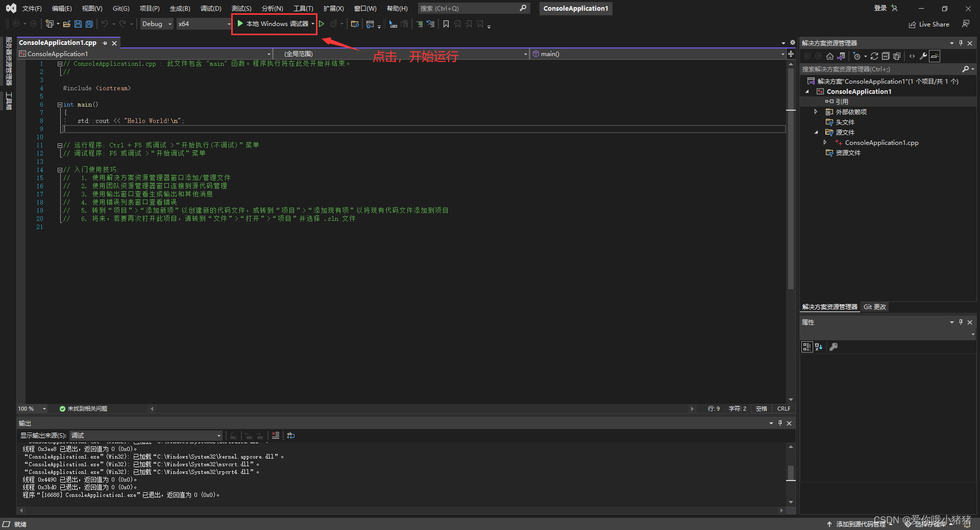The height and width of the screenshot is (530, 980).
Task: Click Solution Explorer refresh/sync icon
Action: pos(874,56)
